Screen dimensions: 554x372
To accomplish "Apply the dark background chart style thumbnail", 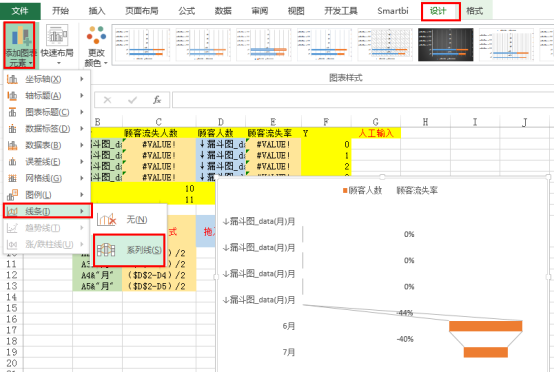I will point(446,45).
